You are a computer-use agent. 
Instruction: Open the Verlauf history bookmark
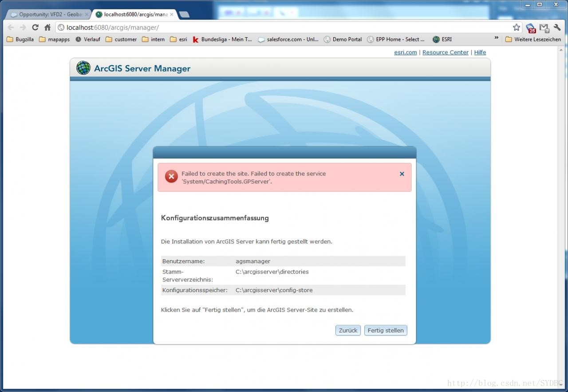coord(88,39)
